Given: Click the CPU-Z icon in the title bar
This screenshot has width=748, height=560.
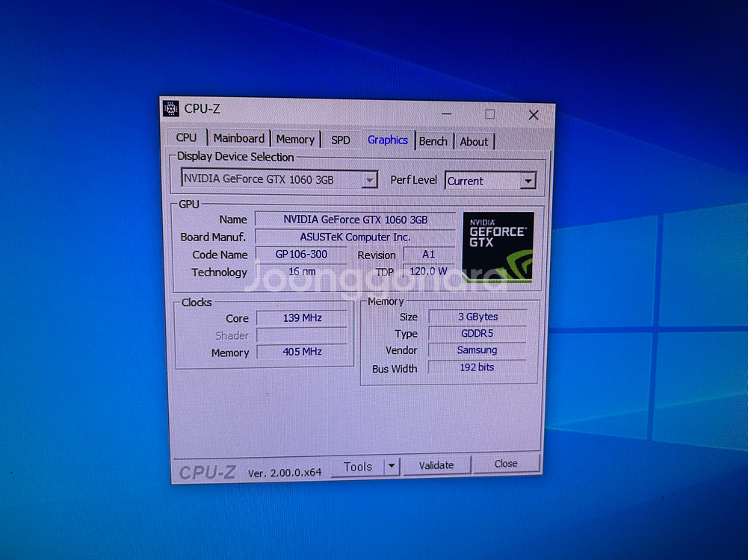Looking at the screenshot, I should tap(171, 108).
